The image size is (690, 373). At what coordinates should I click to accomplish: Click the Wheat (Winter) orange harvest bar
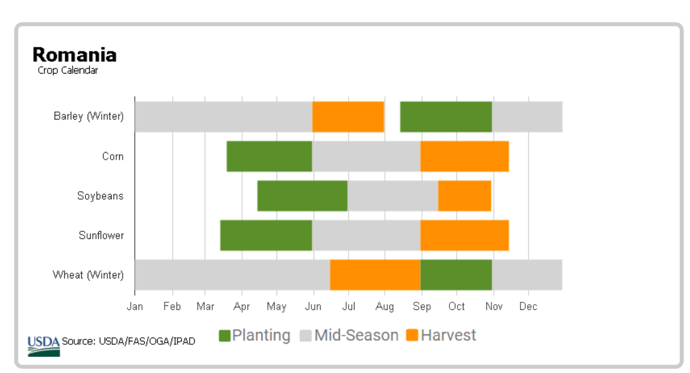click(x=375, y=275)
